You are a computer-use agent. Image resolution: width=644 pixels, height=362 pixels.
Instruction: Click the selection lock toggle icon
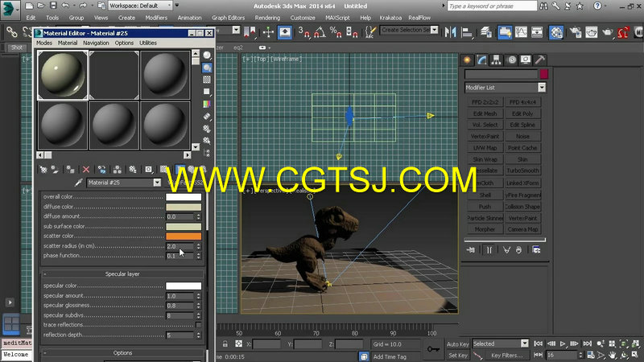[225, 344]
